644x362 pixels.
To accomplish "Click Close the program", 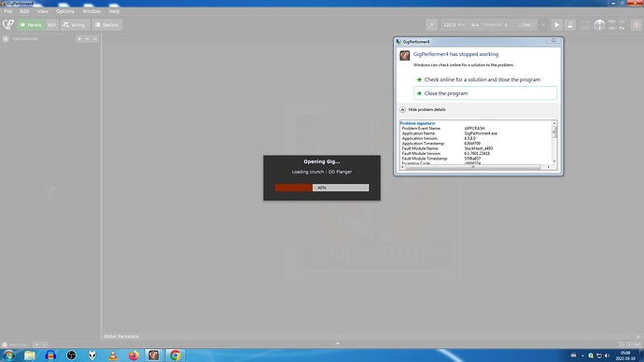I will 485,93.
